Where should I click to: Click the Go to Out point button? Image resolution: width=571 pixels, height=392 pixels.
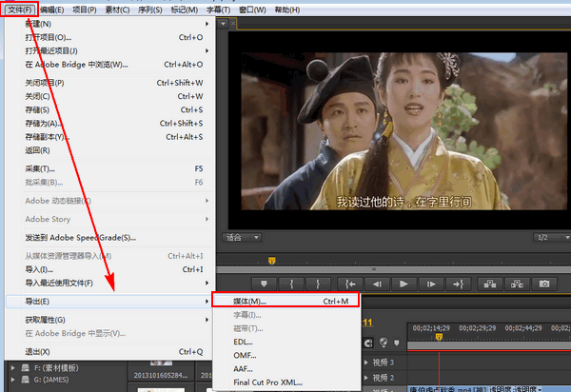click(458, 284)
